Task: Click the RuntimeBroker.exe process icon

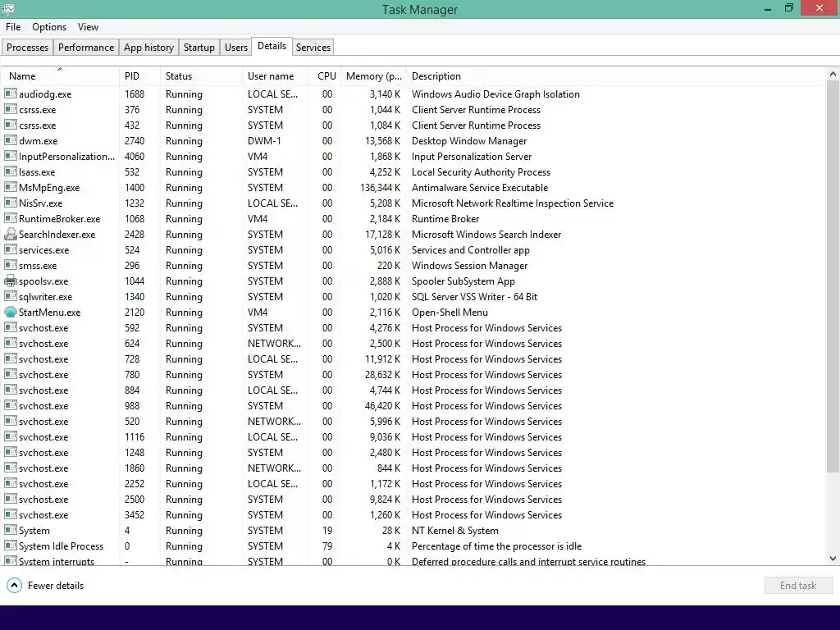Action: [10, 218]
